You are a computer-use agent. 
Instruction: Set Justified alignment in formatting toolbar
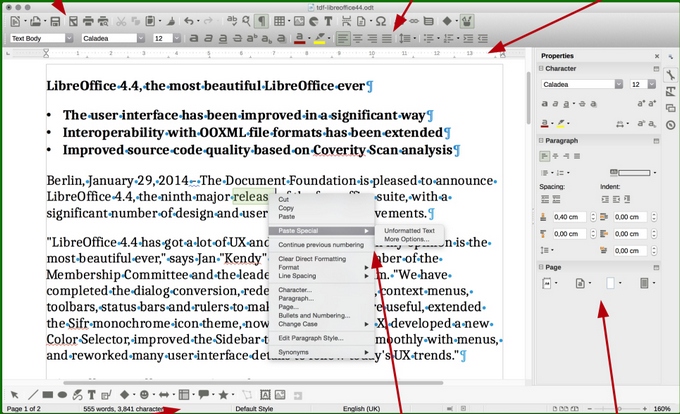pyautogui.click(x=387, y=39)
